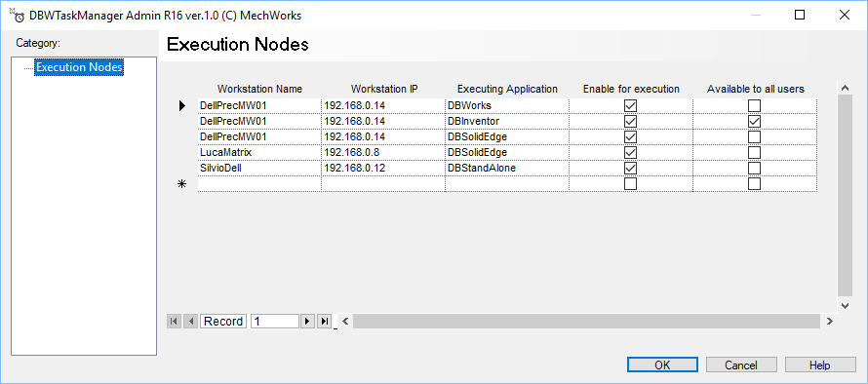Check Available to all users for LucaMatrix
This screenshot has height=384, width=868.
[x=754, y=152]
